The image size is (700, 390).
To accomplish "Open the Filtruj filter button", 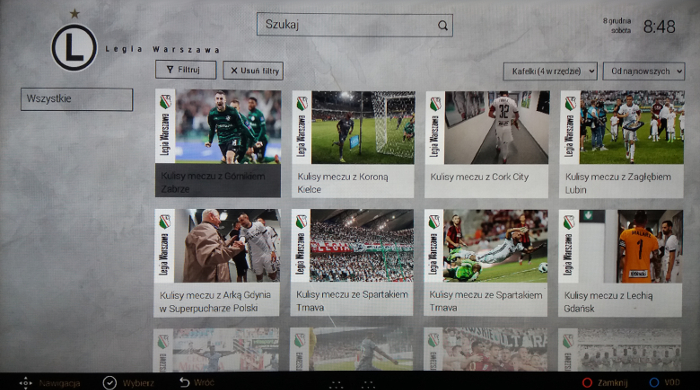I will (186, 70).
